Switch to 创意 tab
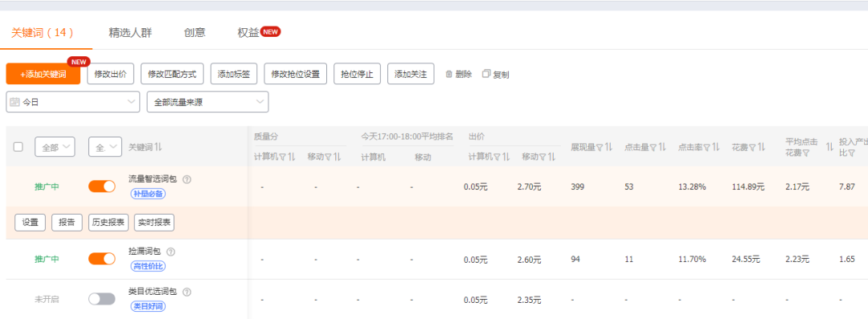 194,33
